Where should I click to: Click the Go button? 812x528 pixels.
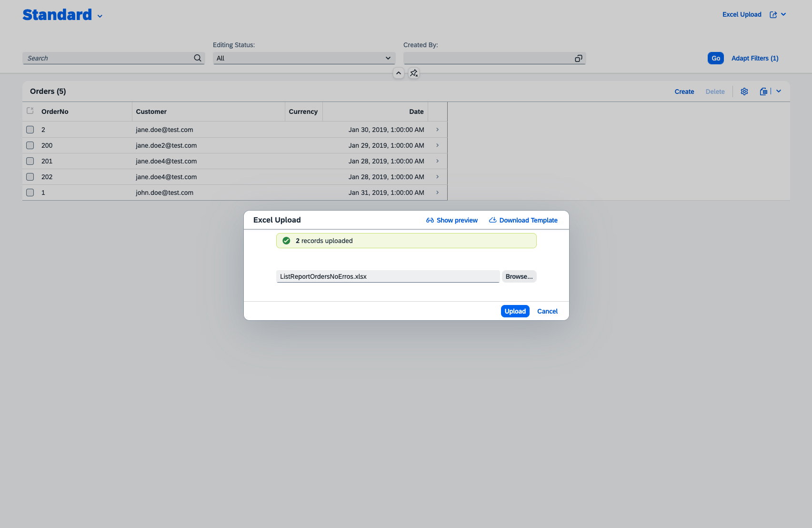click(716, 58)
